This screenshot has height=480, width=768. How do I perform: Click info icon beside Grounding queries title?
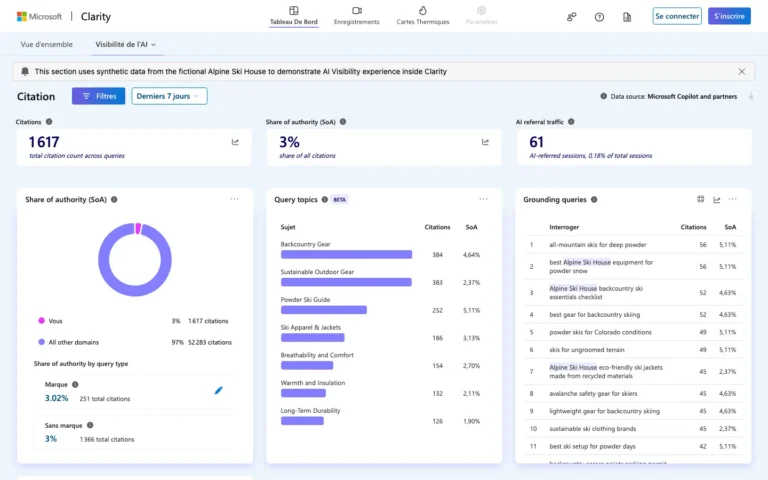point(594,199)
